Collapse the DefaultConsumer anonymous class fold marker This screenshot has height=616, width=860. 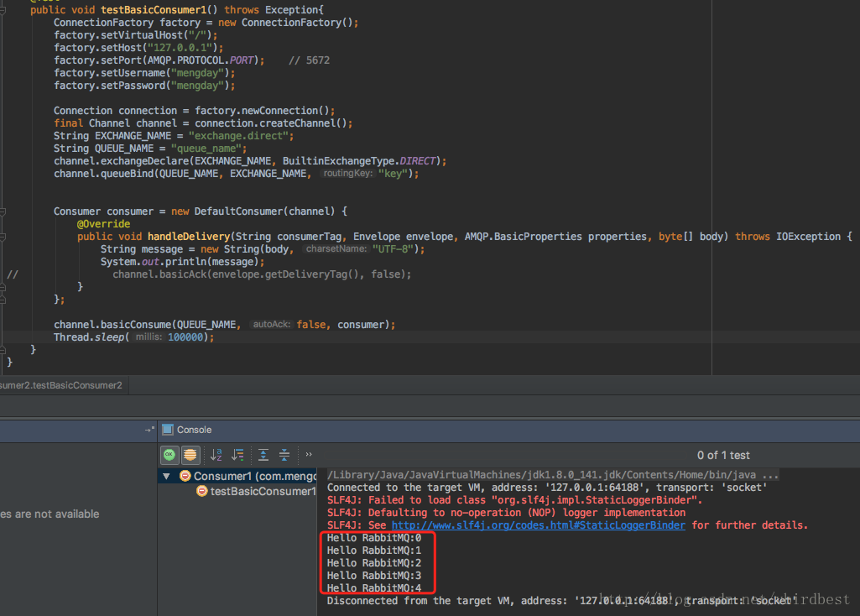tap(3, 211)
